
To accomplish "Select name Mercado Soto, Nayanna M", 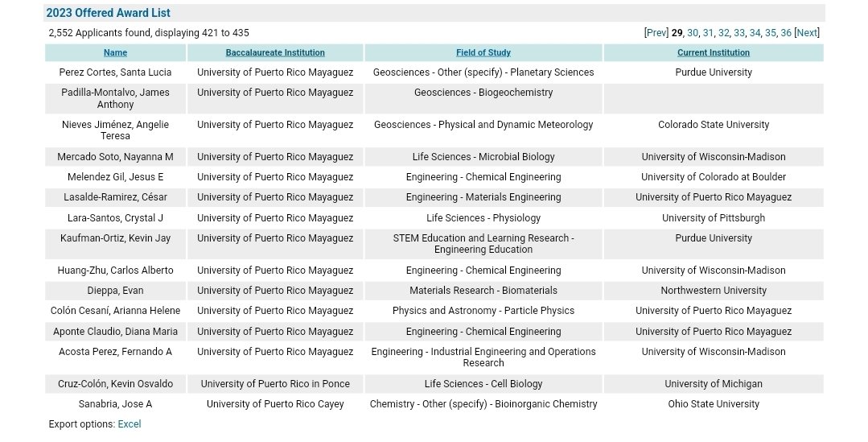I will click(115, 157).
